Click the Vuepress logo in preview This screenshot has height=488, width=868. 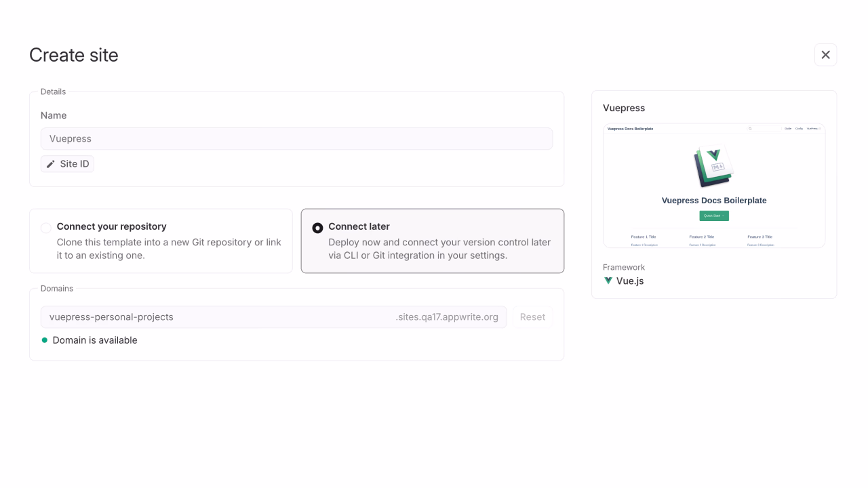pos(713,167)
